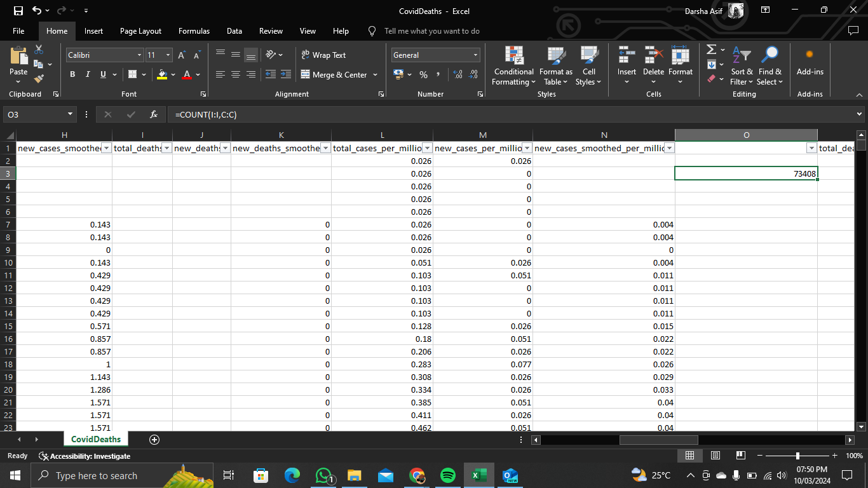Toggle Wrap Text on selected cell

point(323,55)
